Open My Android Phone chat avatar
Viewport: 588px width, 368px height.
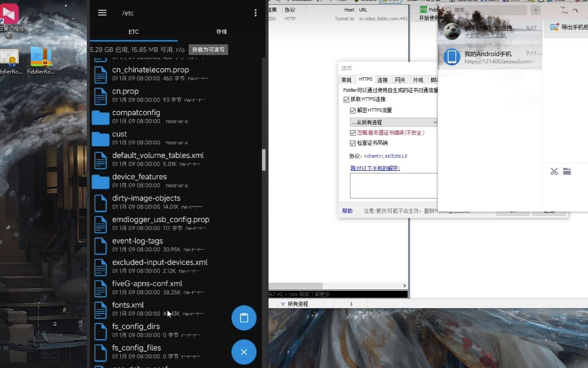coord(452,57)
